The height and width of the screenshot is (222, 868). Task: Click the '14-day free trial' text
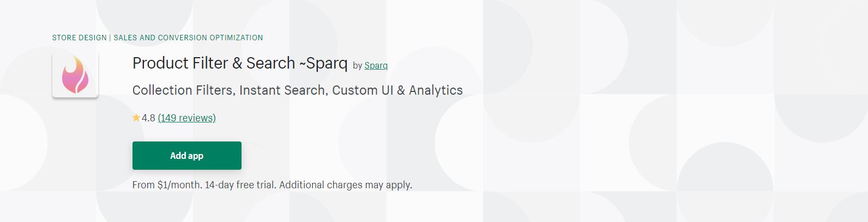[x=239, y=185]
